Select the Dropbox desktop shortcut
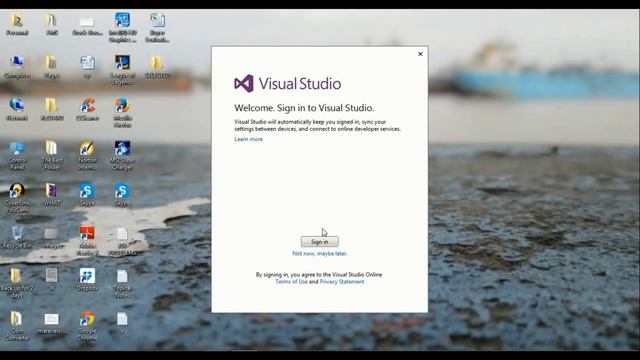Viewport: 640px width, 360px height. pyautogui.click(x=87, y=280)
